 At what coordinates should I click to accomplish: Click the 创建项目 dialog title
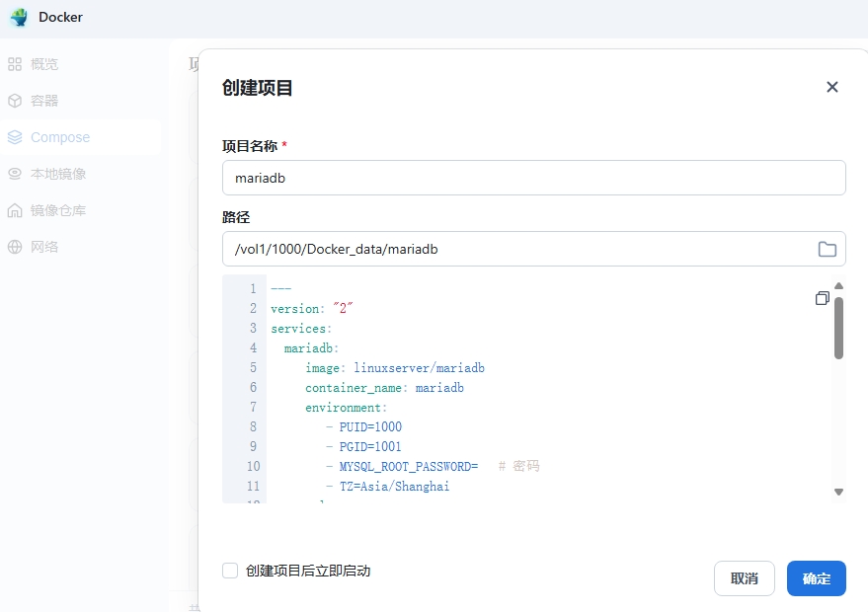(258, 88)
